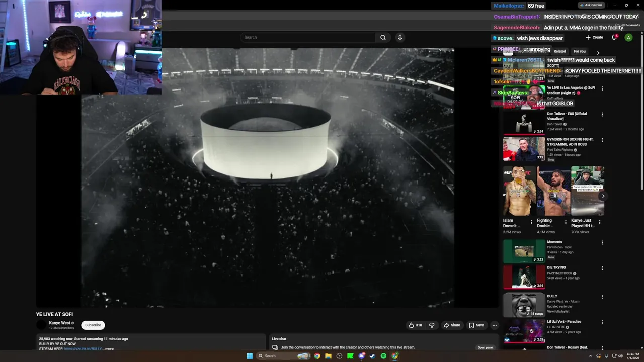Open the Islam Doesn't short thumbnail

[519, 191]
